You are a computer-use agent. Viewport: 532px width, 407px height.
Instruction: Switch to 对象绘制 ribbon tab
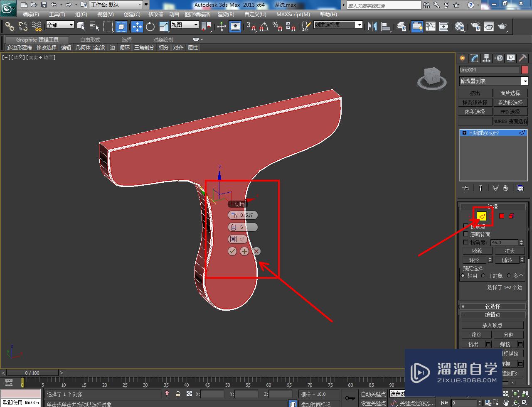point(163,40)
